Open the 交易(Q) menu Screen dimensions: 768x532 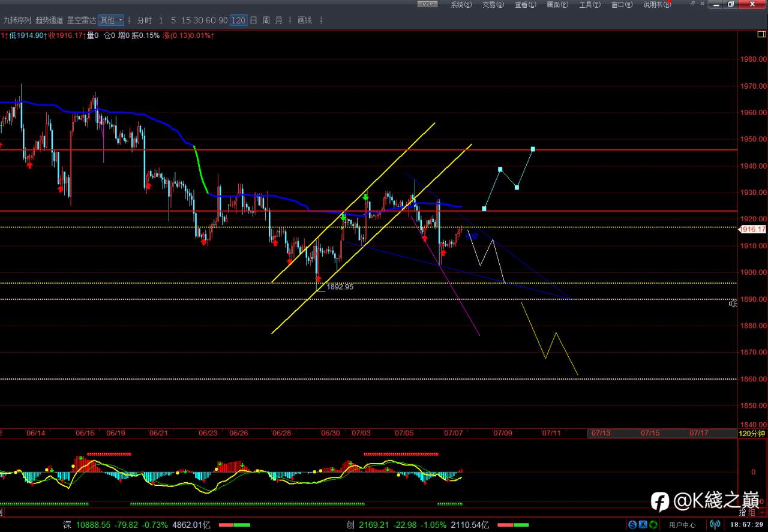click(493, 5)
